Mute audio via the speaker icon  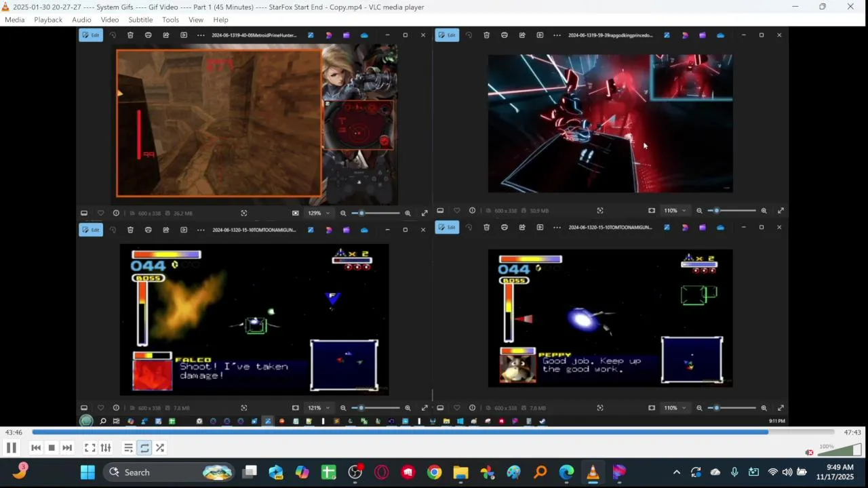809,452
